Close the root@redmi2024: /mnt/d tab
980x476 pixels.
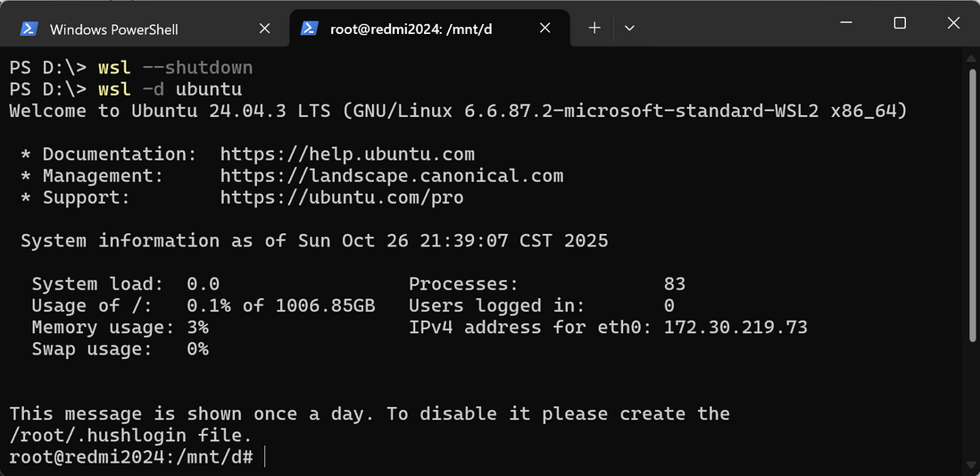(545, 29)
